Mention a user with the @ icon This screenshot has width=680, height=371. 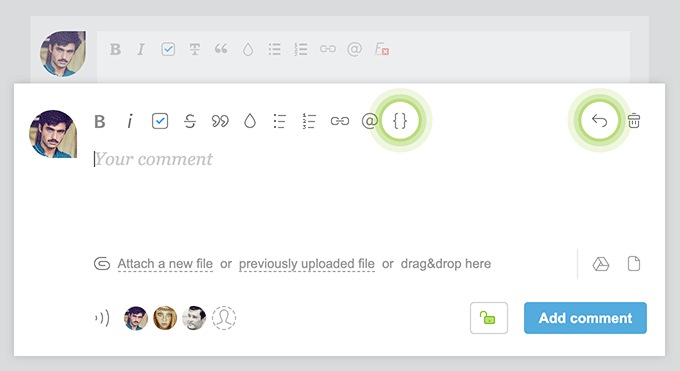point(369,121)
